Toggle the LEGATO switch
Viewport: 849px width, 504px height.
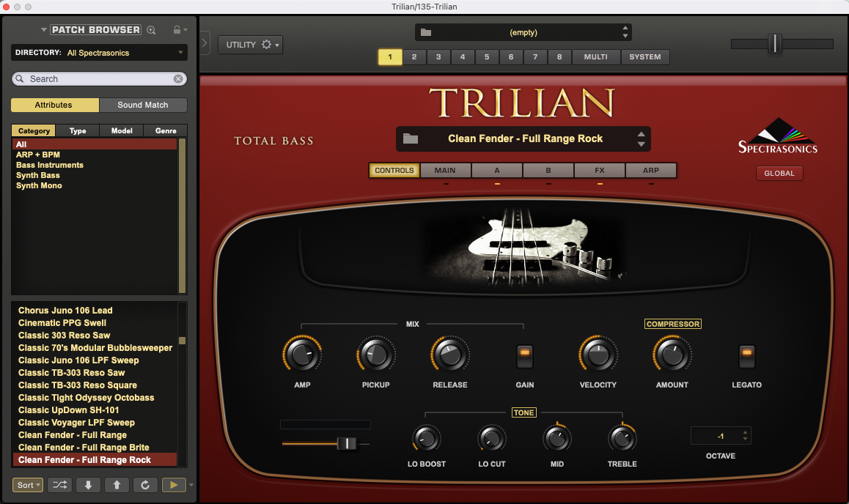point(746,357)
